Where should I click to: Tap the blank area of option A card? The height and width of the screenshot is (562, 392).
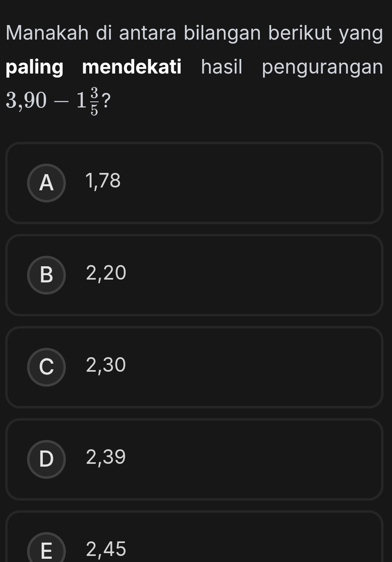(251, 183)
